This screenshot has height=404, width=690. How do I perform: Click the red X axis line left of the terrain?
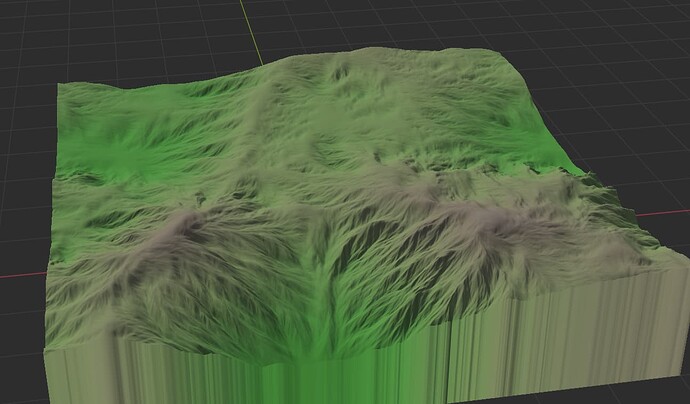[x=25, y=272]
